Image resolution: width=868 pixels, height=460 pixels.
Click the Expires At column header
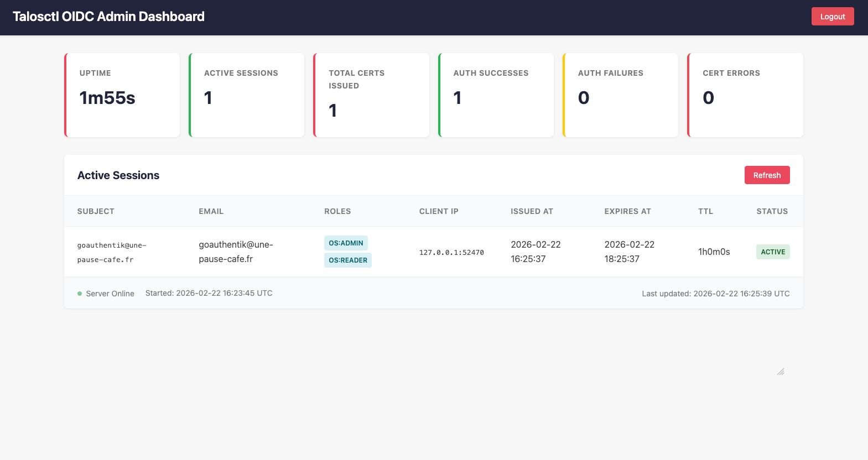click(627, 211)
